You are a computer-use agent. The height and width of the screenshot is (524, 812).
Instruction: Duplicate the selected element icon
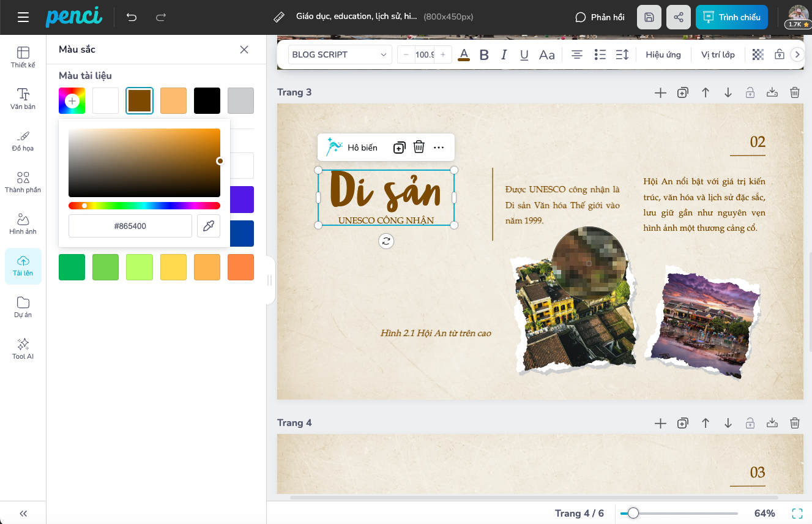pyautogui.click(x=399, y=147)
